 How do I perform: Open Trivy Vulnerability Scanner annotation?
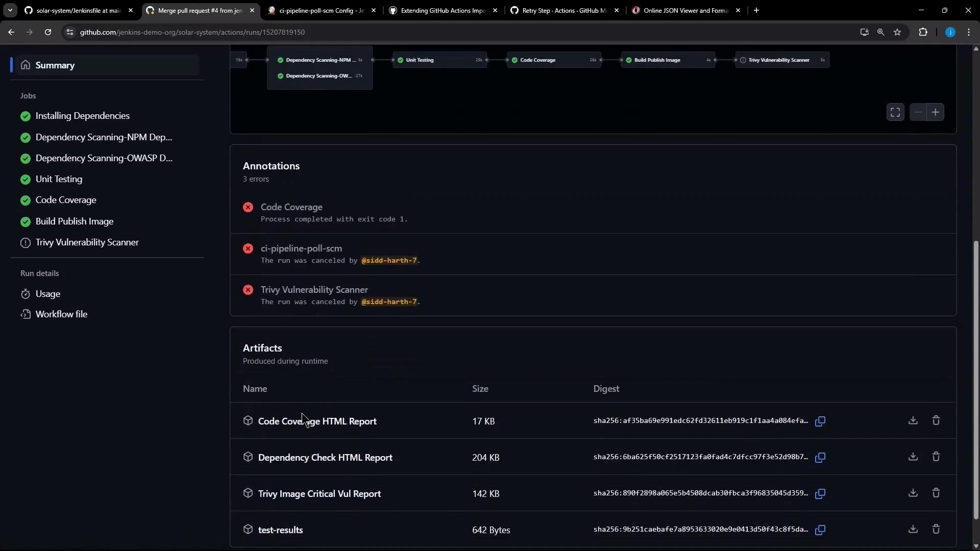click(314, 290)
